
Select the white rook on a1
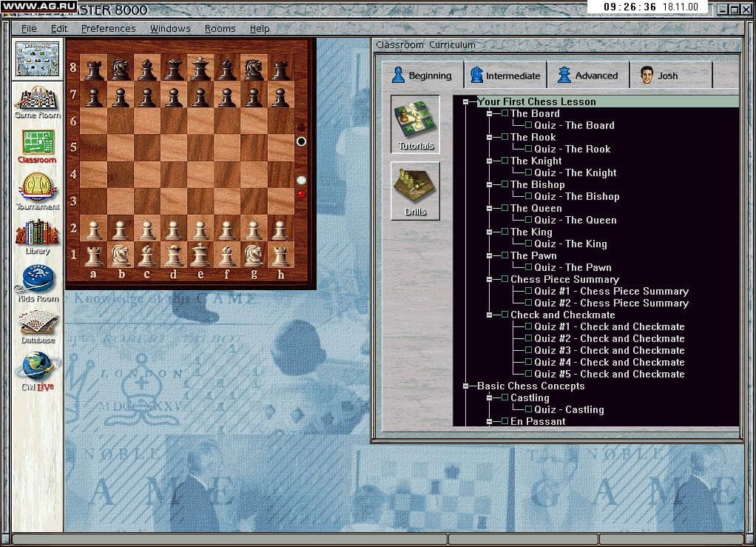click(x=94, y=254)
